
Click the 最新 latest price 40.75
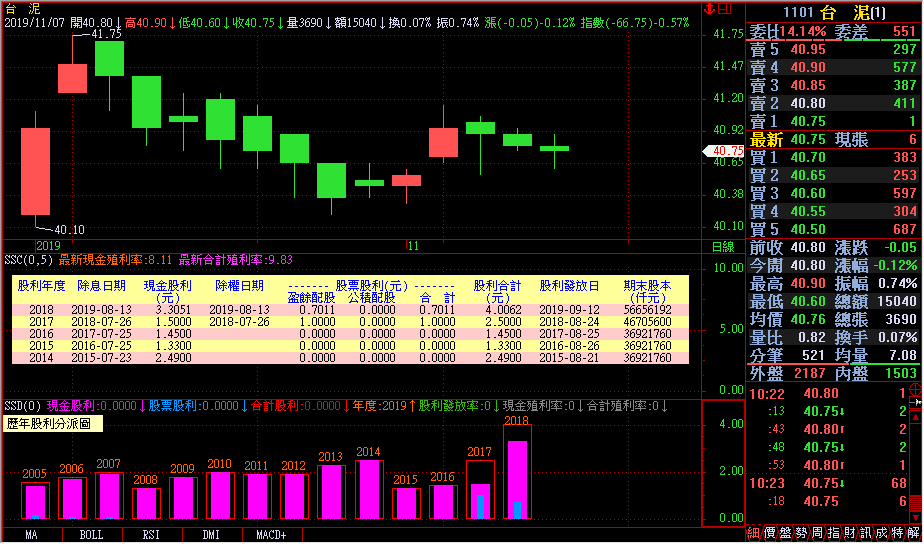pyautogui.click(x=808, y=140)
